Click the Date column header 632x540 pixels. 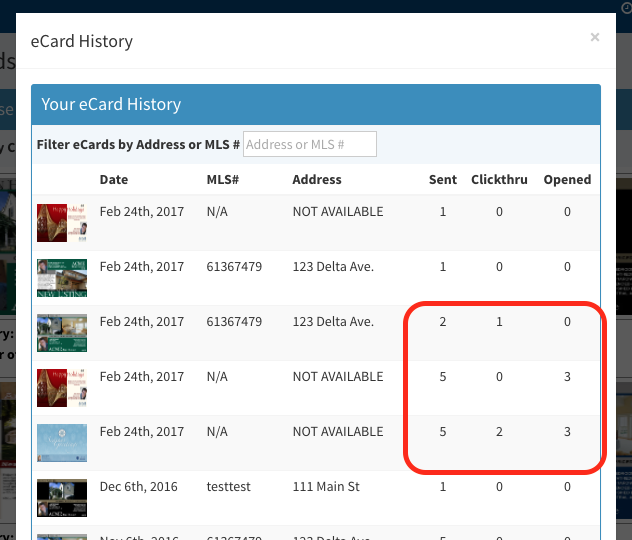[x=114, y=179]
